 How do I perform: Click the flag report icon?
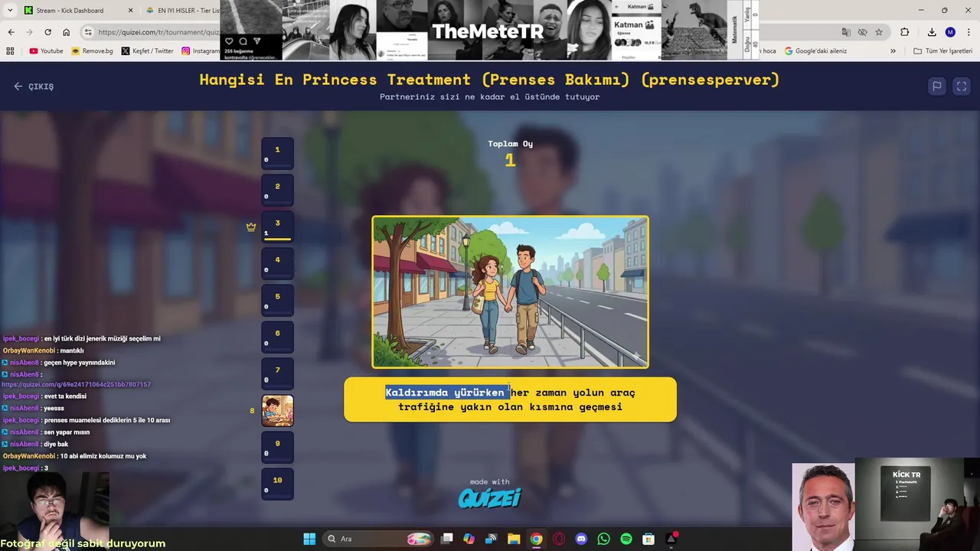coord(936,86)
